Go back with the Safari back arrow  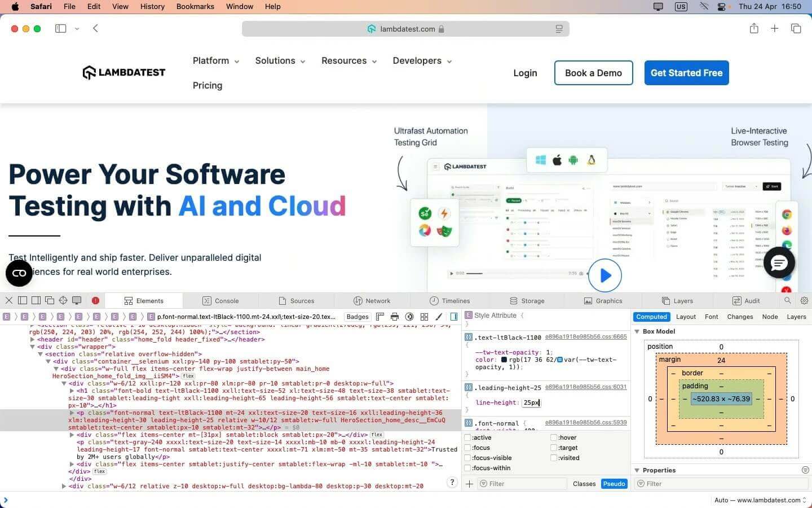95,28
